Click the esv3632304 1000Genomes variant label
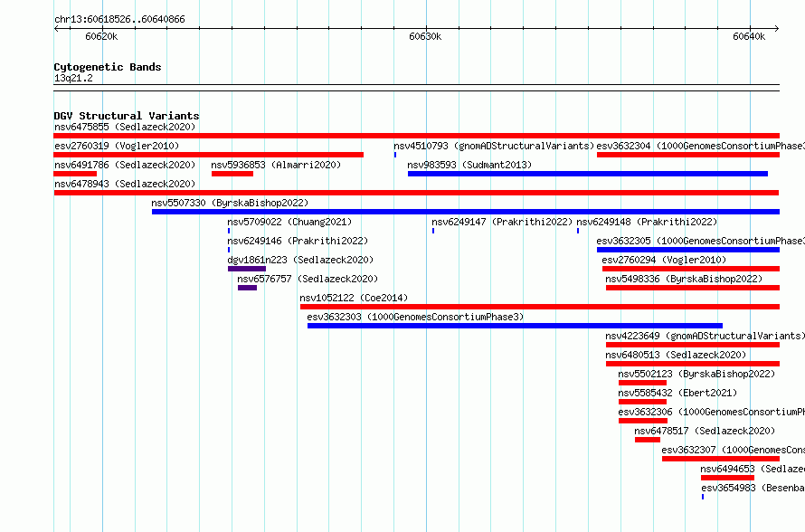Image resolution: width=805 pixels, height=532 pixels. pyautogui.click(x=700, y=146)
